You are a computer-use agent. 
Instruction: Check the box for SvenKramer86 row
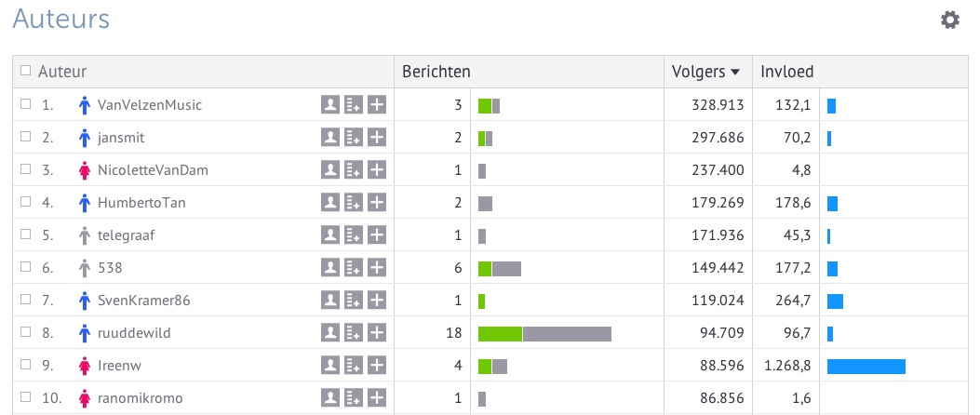click(26, 301)
